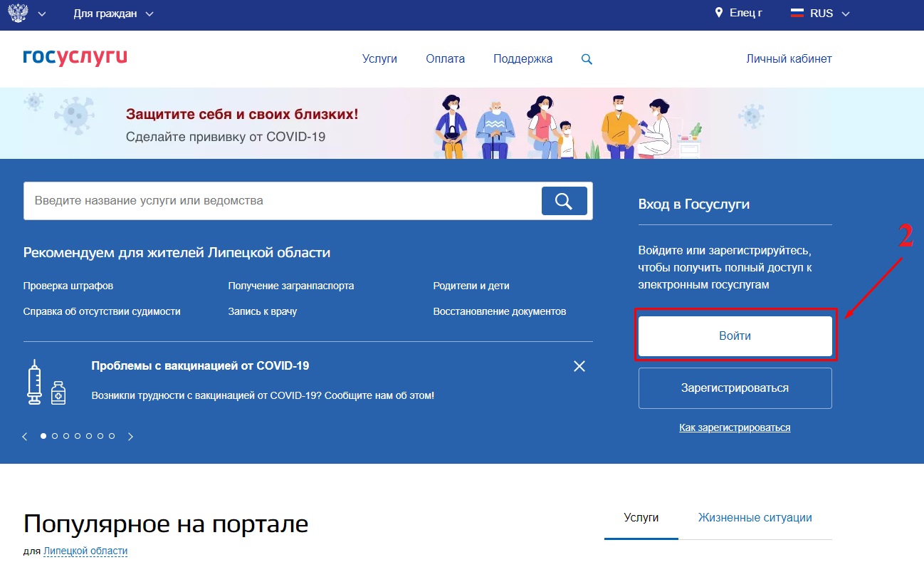
Task: Click the COVID-19 vaccination banner
Action: tap(462, 123)
